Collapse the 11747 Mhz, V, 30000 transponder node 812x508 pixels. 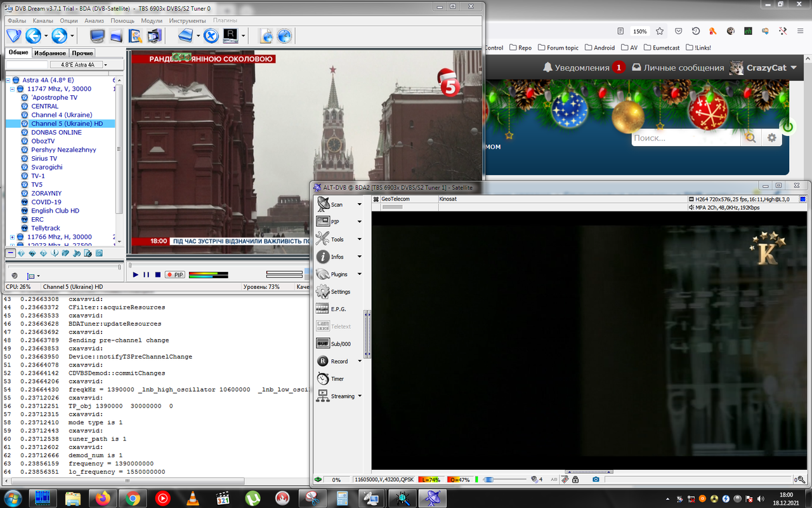click(13, 89)
